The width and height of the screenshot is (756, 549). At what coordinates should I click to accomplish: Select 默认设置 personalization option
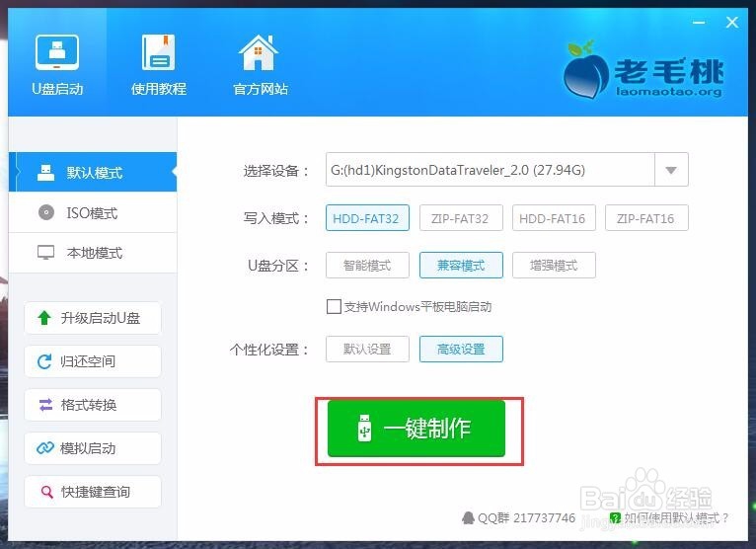(367, 349)
